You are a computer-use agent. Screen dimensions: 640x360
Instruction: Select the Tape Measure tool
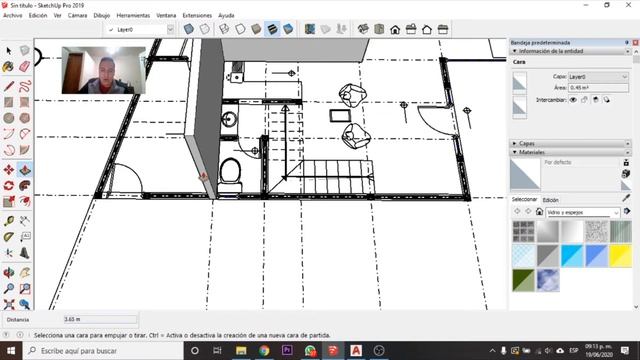[x=9, y=221]
